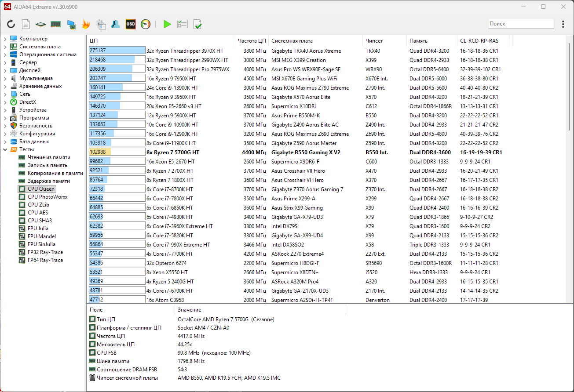Sort by the Чипсет column header

(x=385, y=41)
